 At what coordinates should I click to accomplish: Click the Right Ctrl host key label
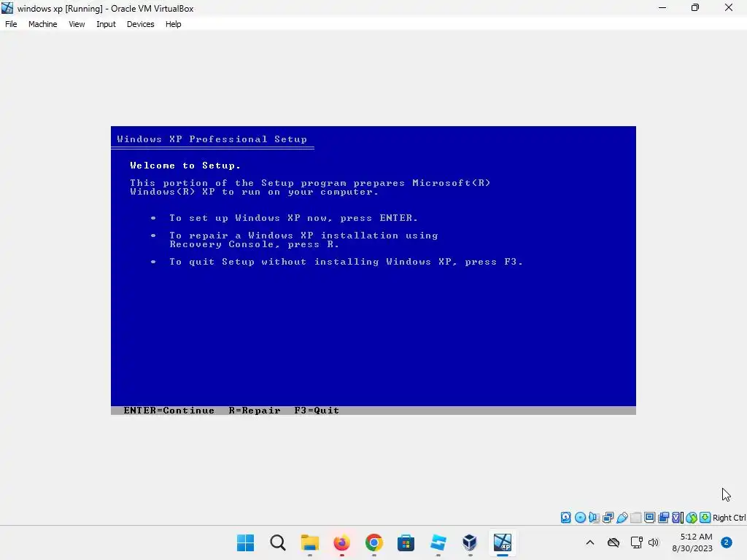tap(729, 518)
